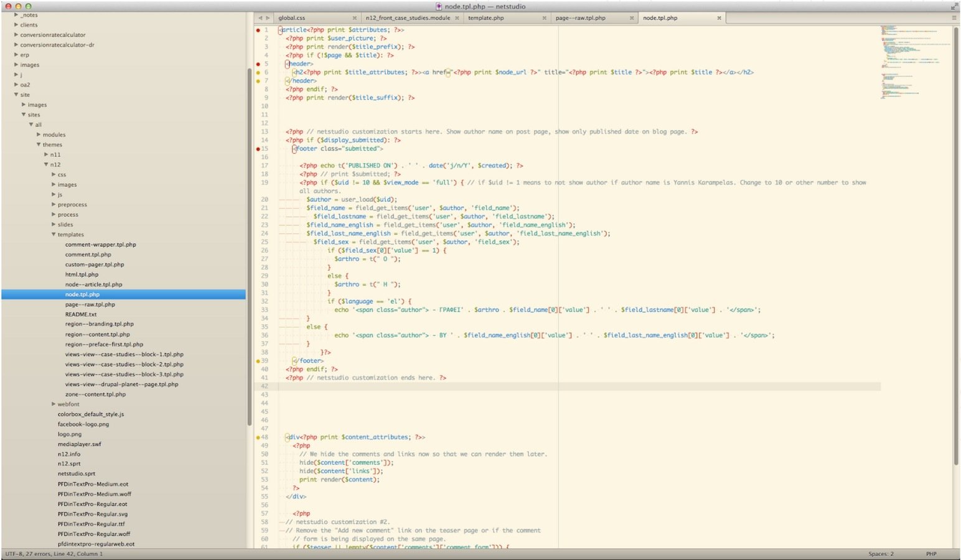Open html.tpl.php from the sidebar
This screenshot has height=560, width=961.
82,274
